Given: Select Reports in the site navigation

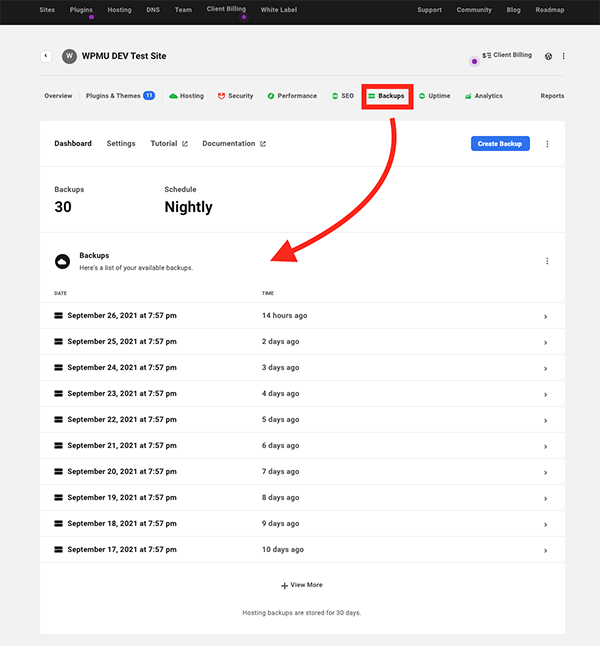Looking at the screenshot, I should (x=552, y=96).
